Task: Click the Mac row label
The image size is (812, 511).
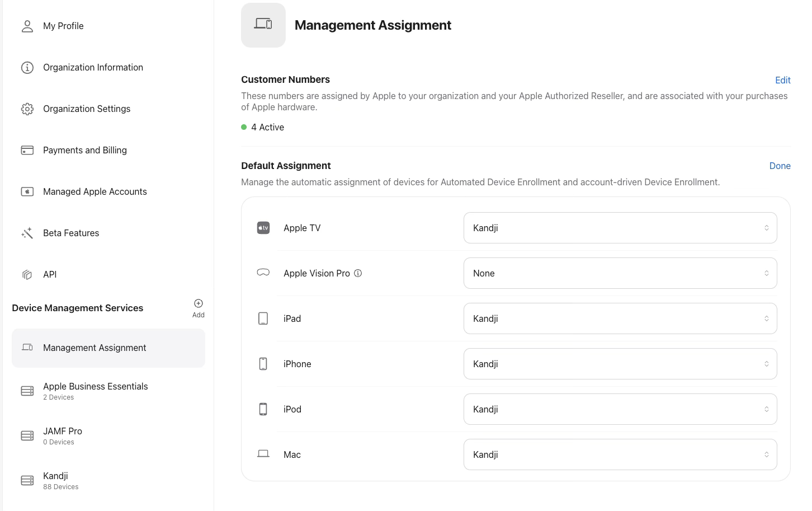Action: point(292,454)
